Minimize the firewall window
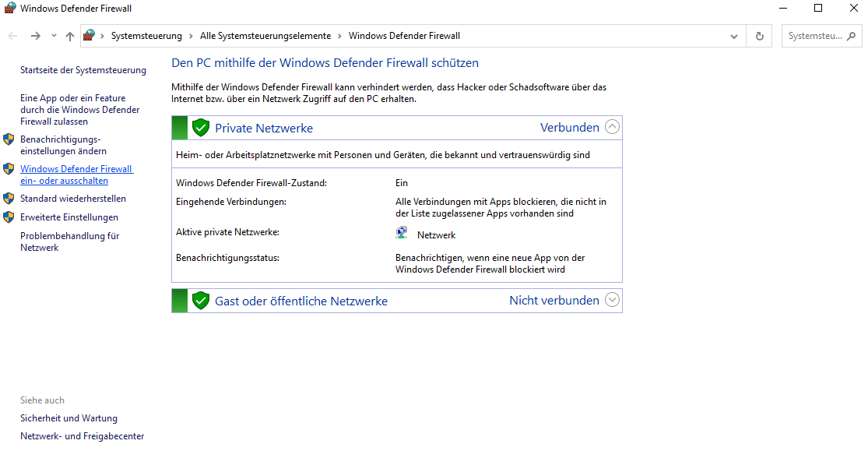 click(x=782, y=9)
